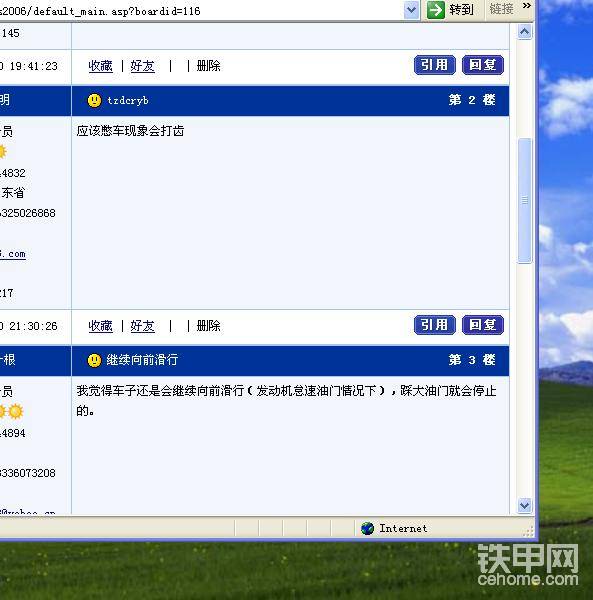Click 回复 button in 21:30:26 post row
Image resolution: width=593 pixels, height=600 pixels.
(483, 325)
